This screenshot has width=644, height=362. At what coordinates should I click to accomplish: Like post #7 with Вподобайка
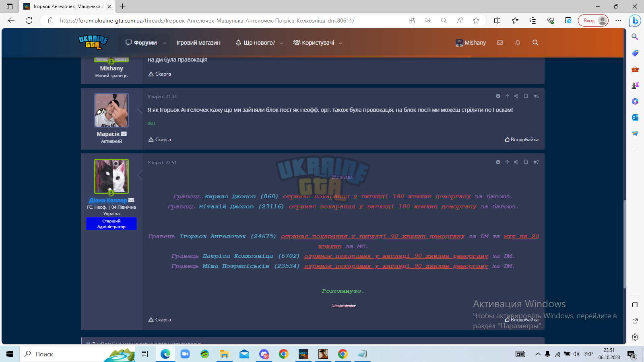522,320
